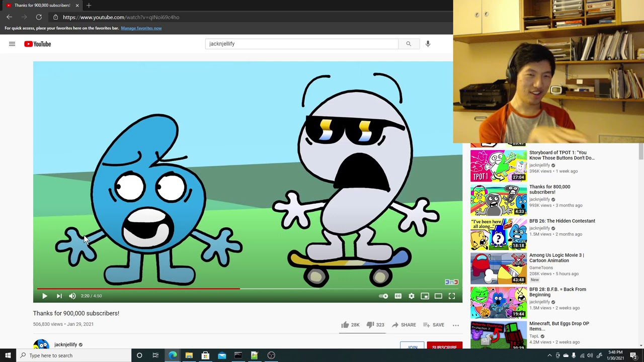The image size is (644, 362).
Task: Open Task View on taskbar
Action: (x=155, y=355)
